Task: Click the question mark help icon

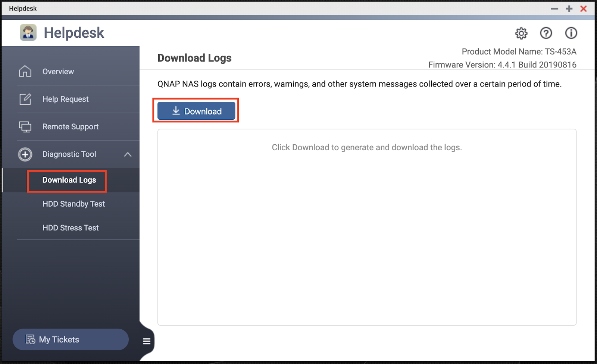Action: [546, 33]
